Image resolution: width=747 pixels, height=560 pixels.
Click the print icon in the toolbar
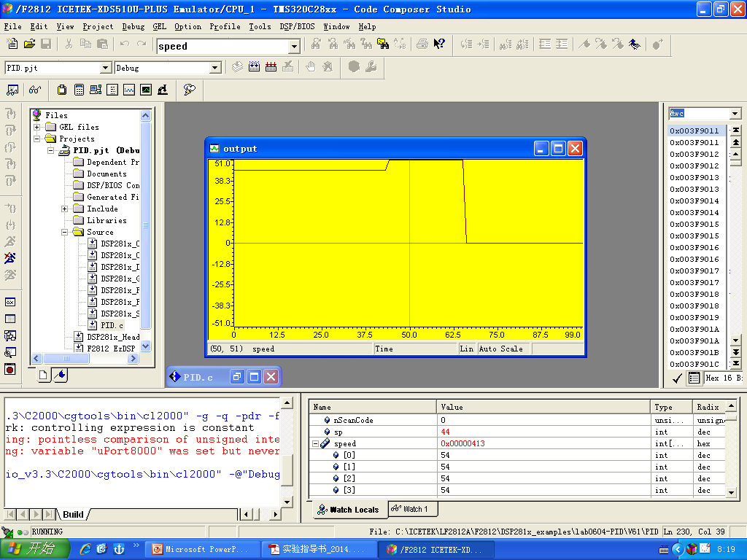422,44
